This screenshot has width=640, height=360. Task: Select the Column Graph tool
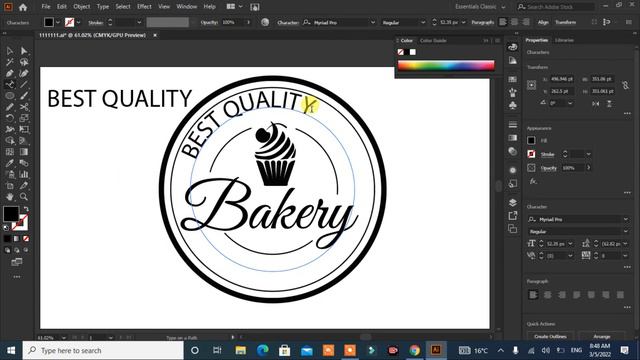pyautogui.click(x=24, y=174)
